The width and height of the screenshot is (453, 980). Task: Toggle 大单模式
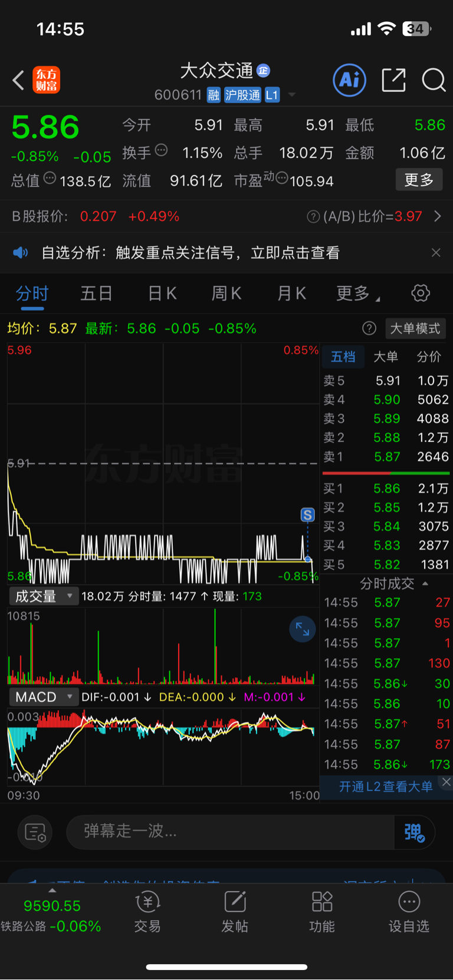[415, 328]
